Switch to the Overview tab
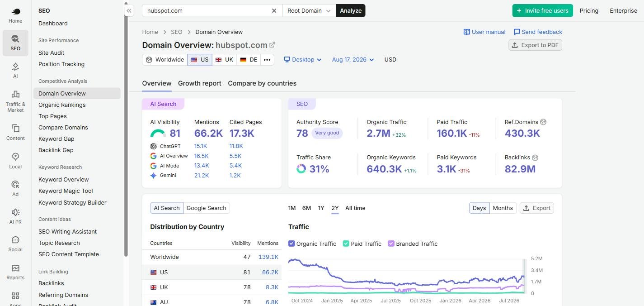The image size is (644, 306). [157, 83]
